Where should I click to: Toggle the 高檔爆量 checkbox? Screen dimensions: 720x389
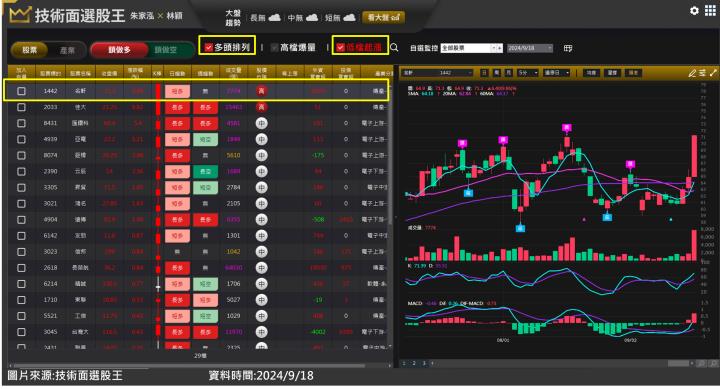click(275, 47)
